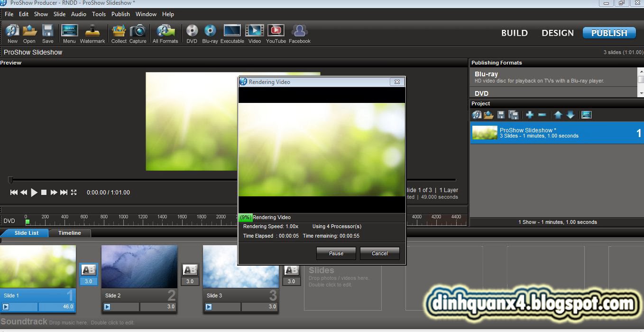Choose Blu-ray publish icon in toolbar
This screenshot has height=332, width=644.
pos(210,33)
